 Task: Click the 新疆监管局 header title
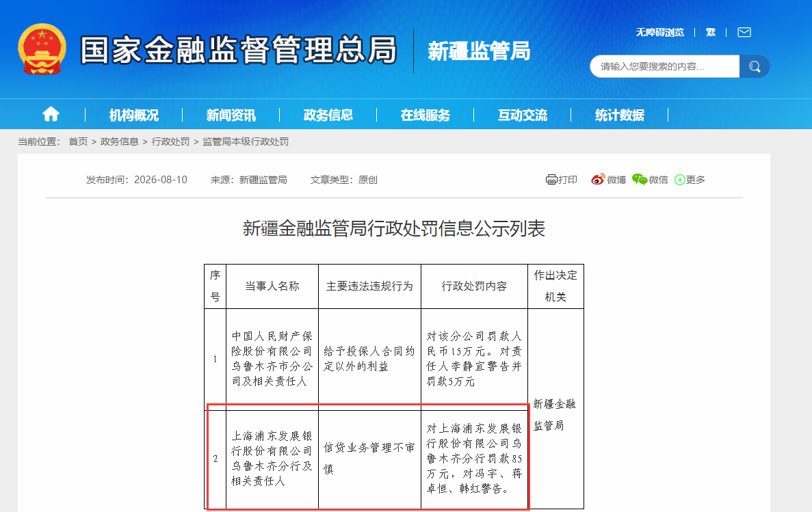click(x=479, y=51)
